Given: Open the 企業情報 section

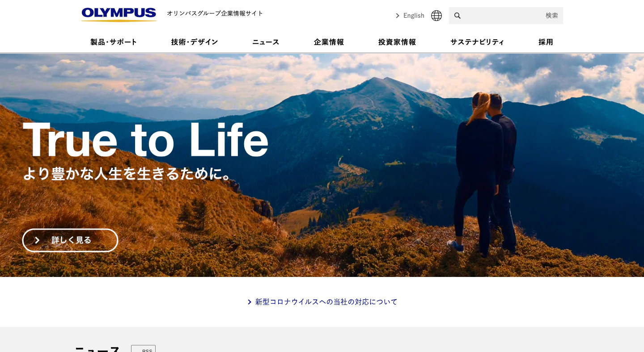Looking at the screenshot, I should 329,42.
